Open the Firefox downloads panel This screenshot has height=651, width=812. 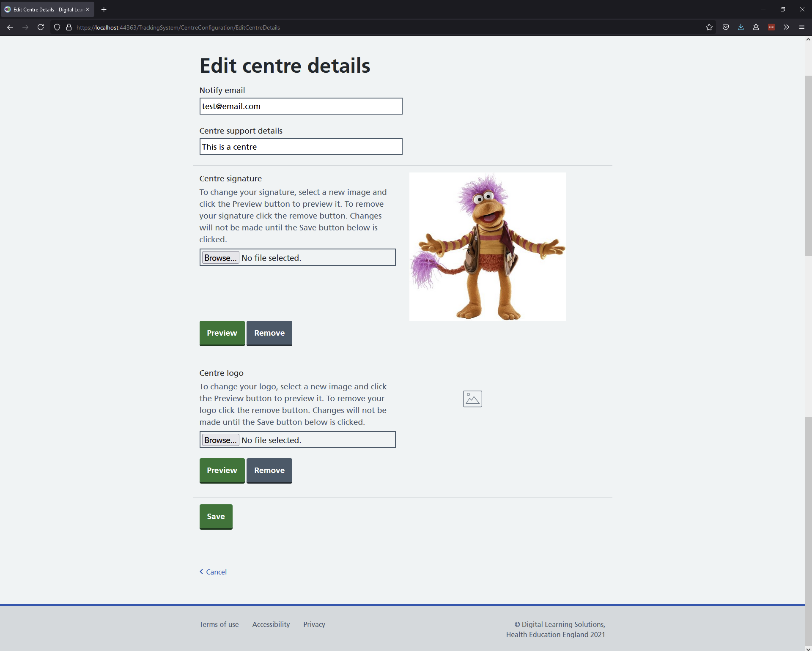point(741,27)
